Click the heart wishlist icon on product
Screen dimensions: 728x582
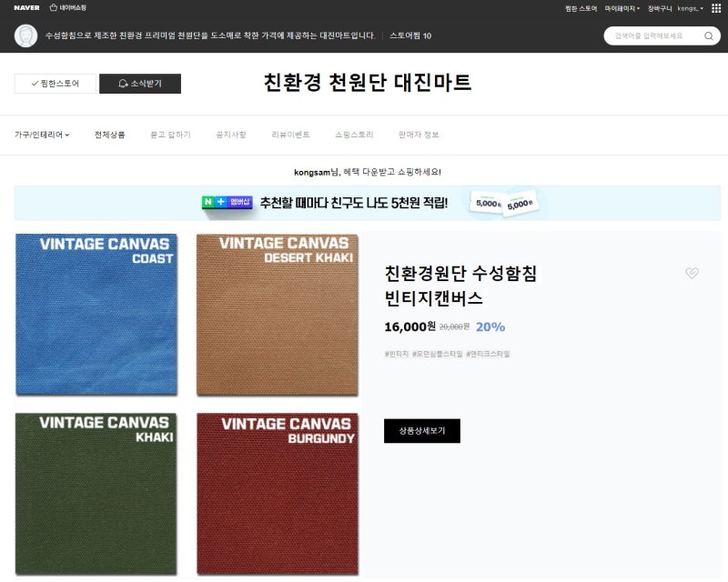(692, 273)
